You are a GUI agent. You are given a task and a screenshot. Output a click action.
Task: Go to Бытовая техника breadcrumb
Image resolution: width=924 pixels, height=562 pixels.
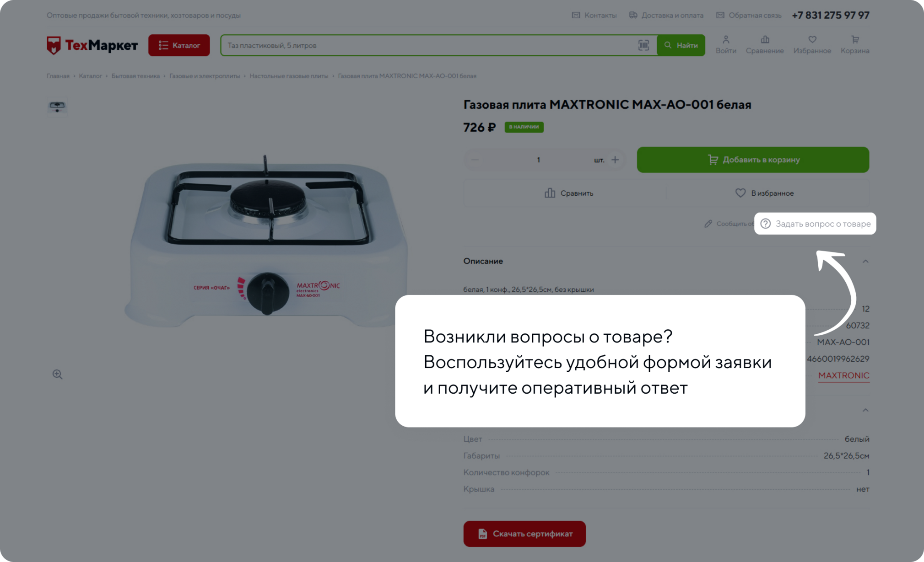click(x=135, y=76)
